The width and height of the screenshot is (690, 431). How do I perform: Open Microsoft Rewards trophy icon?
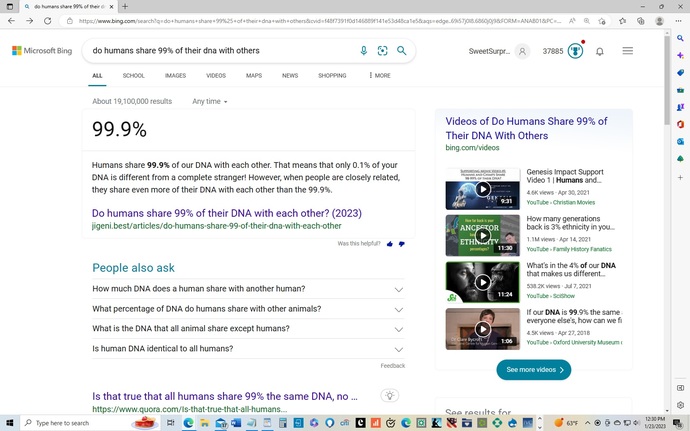(575, 51)
